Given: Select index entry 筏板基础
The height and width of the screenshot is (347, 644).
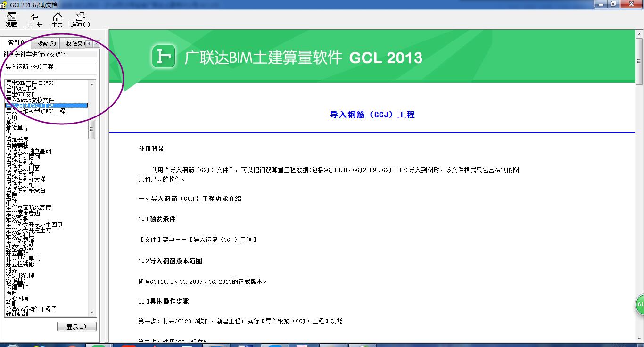Looking at the screenshot, I should [17, 281].
